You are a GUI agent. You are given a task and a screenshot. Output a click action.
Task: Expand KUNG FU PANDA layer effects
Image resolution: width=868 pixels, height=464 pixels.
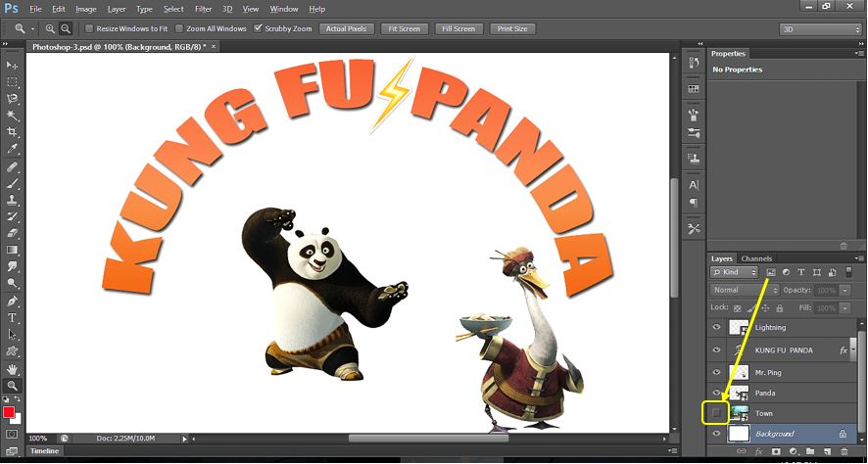tap(854, 350)
